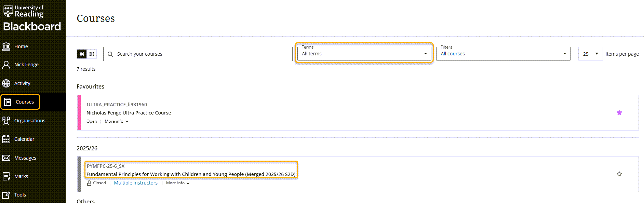Open the Terms dropdown

pos(364,54)
